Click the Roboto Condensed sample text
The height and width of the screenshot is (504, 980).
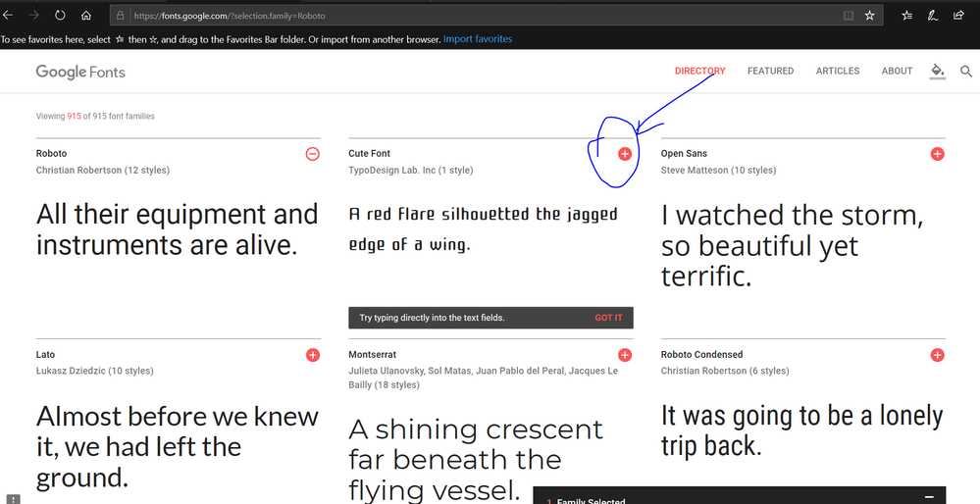(x=801, y=430)
